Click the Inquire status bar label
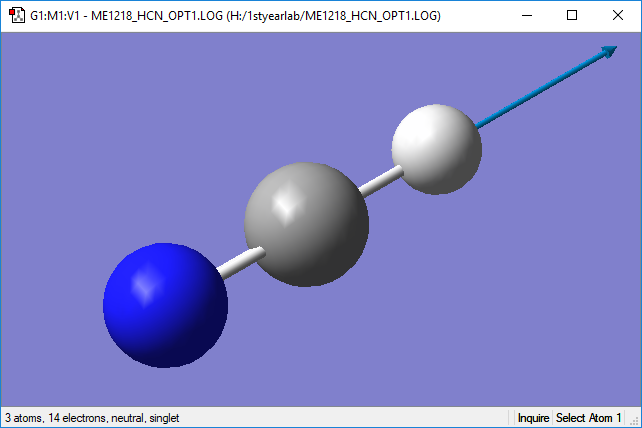Screen dimensions: 642x428 click(533, 418)
